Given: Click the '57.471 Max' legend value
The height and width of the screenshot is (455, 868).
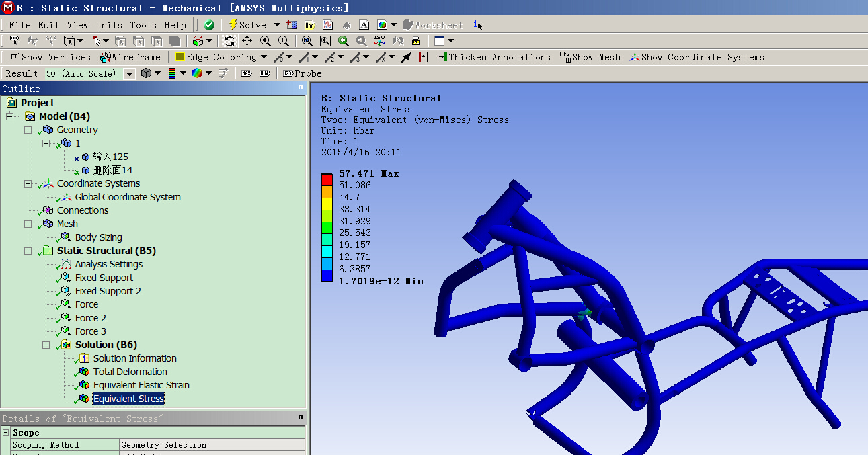Looking at the screenshot, I should [x=368, y=173].
